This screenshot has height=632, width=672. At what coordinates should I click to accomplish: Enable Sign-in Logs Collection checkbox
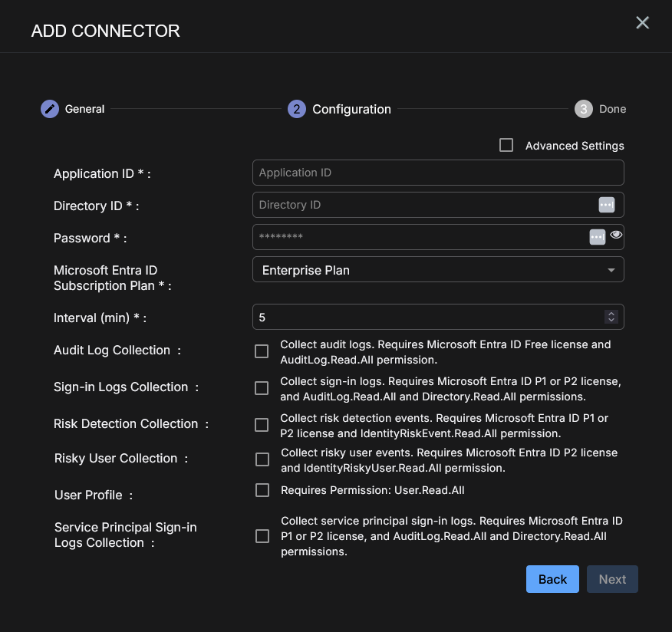[x=262, y=388]
